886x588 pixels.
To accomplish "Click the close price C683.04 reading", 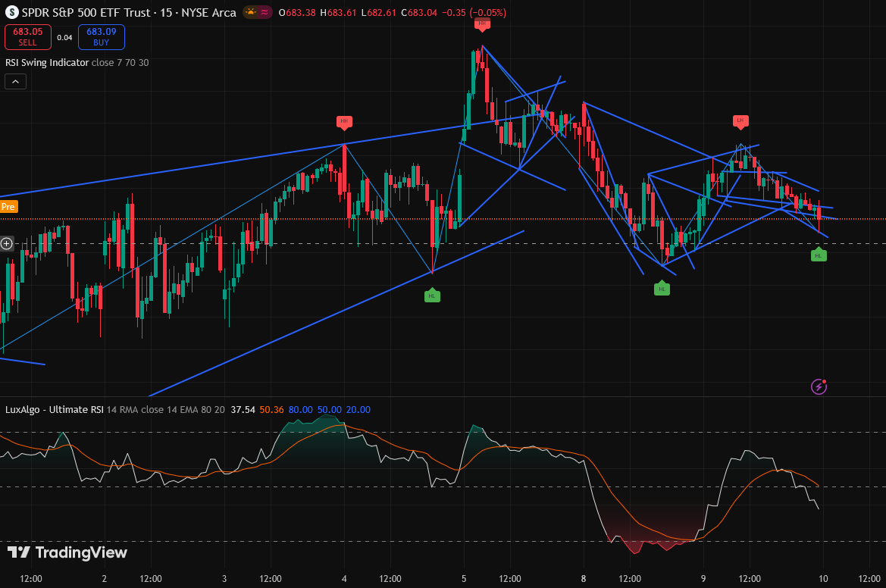I will click(x=419, y=12).
